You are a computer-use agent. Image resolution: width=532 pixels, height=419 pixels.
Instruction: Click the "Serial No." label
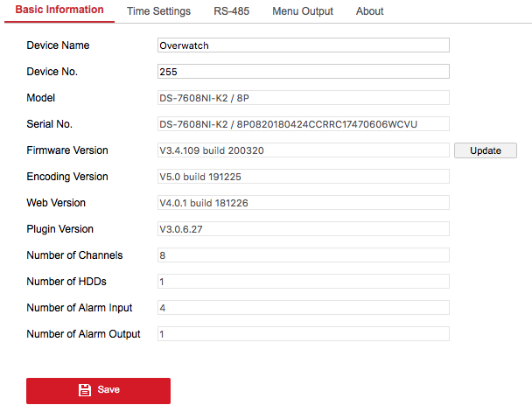click(50, 124)
